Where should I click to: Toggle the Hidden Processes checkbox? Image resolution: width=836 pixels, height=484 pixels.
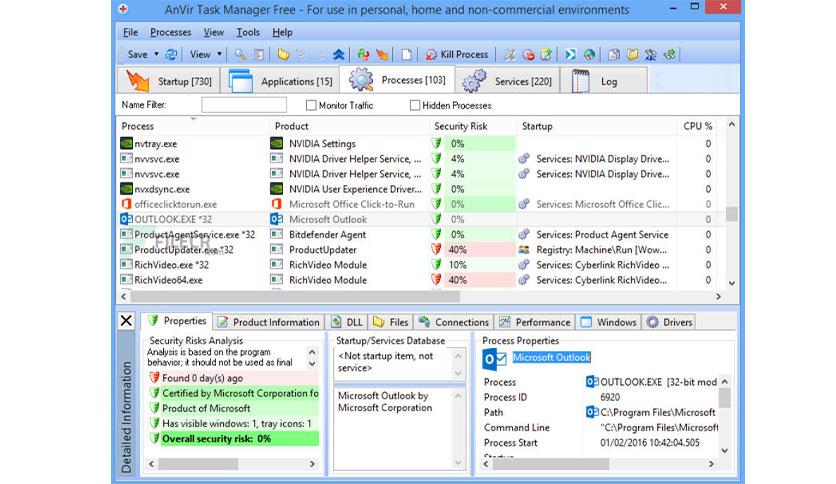[415, 106]
